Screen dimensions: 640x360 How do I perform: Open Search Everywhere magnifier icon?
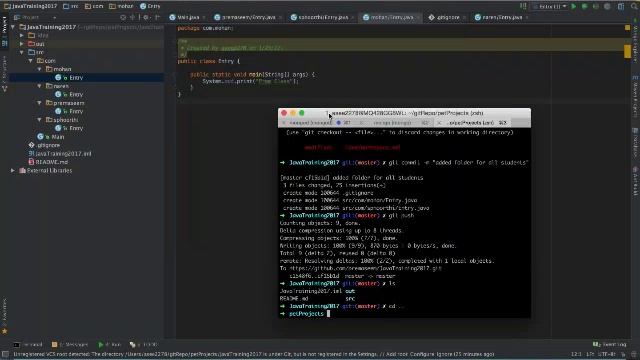point(634,6)
